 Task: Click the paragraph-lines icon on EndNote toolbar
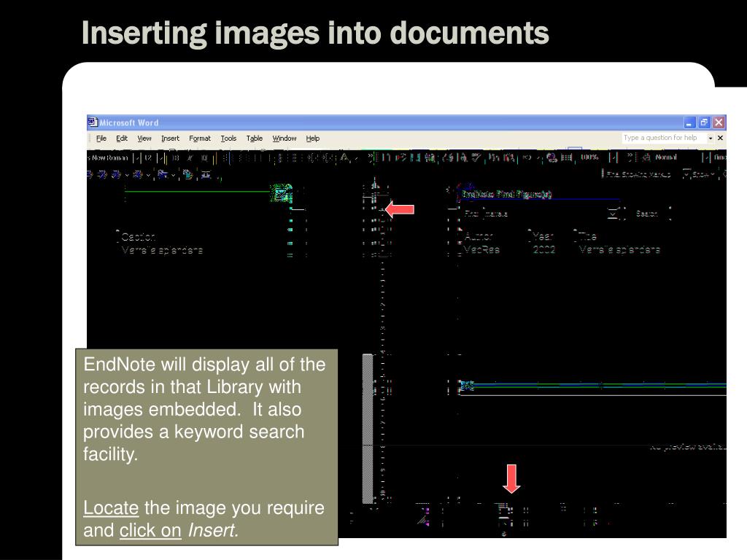(206, 175)
